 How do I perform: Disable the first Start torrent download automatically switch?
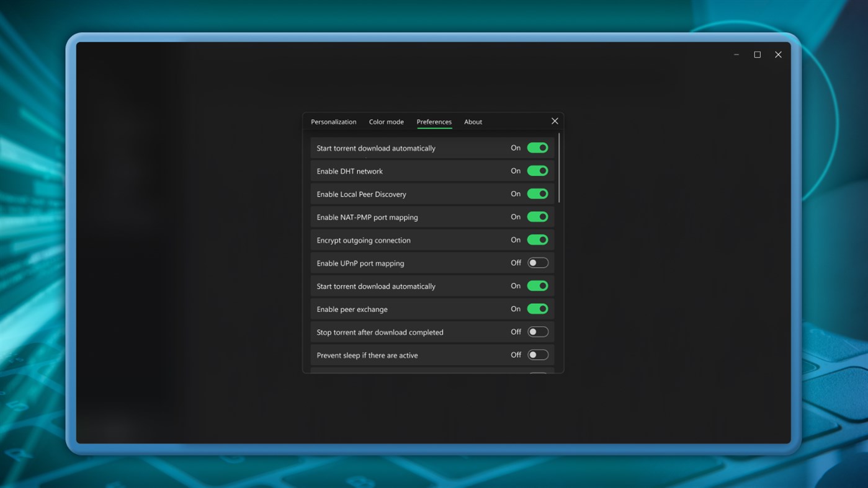537,148
